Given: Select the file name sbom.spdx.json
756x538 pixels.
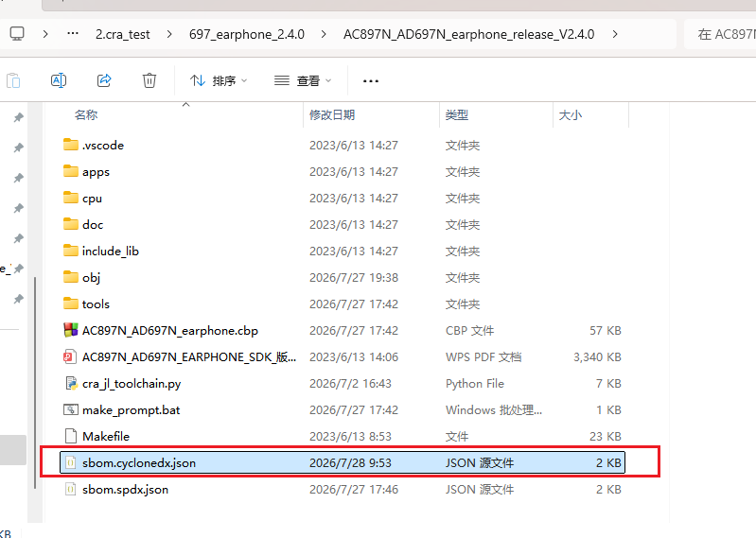Looking at the screenshot, I should (x=125, y=490).
